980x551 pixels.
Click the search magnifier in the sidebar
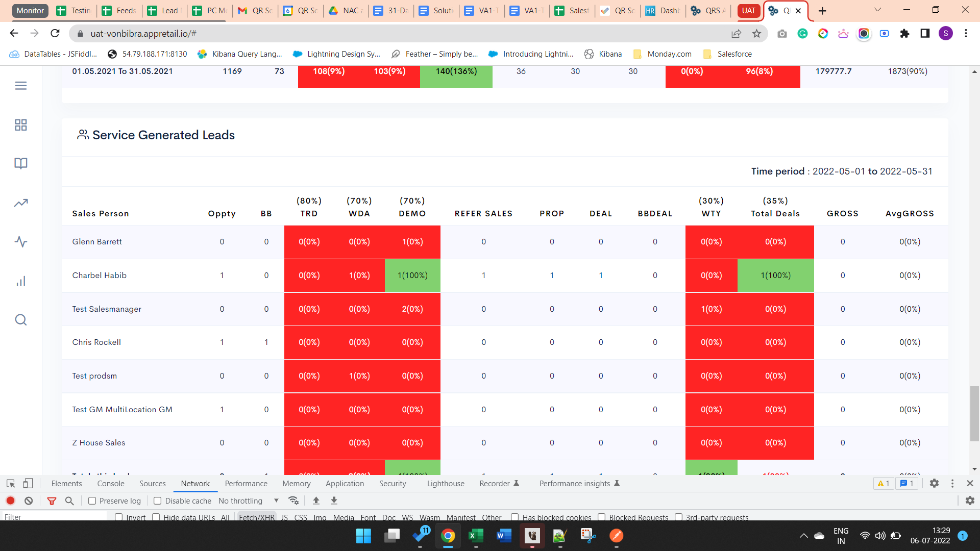(x=21, y=320)
